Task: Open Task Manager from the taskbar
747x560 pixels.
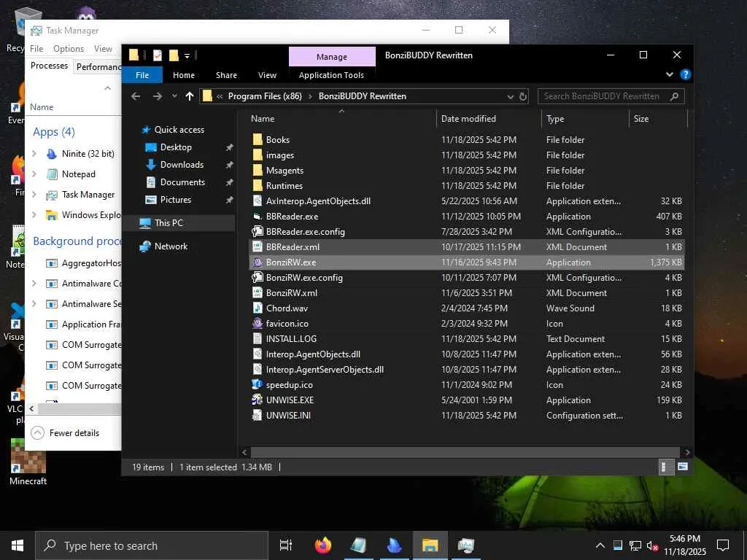Action: coord(465,545)
